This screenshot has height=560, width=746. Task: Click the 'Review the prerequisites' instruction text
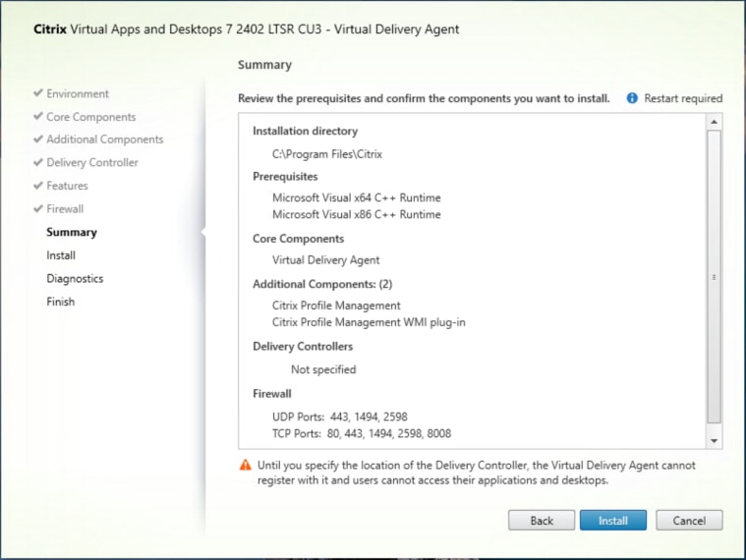[x=424, y=98]
